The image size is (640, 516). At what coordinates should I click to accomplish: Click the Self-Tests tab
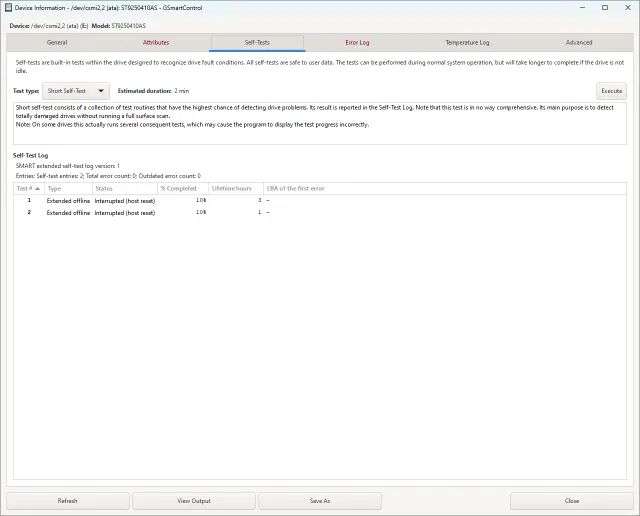click(x=257, y=43)
